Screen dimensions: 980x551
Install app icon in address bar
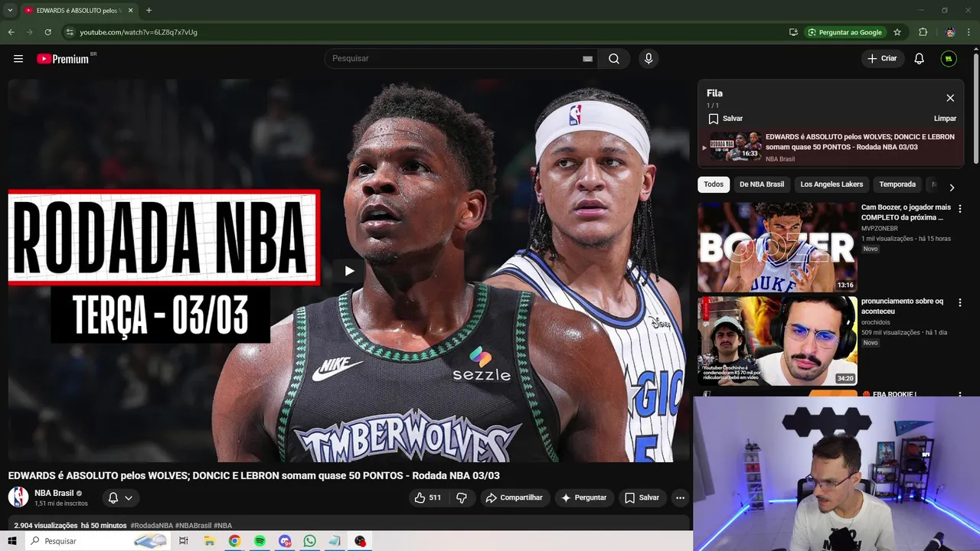pyautogui.click(x=793, y=32)
